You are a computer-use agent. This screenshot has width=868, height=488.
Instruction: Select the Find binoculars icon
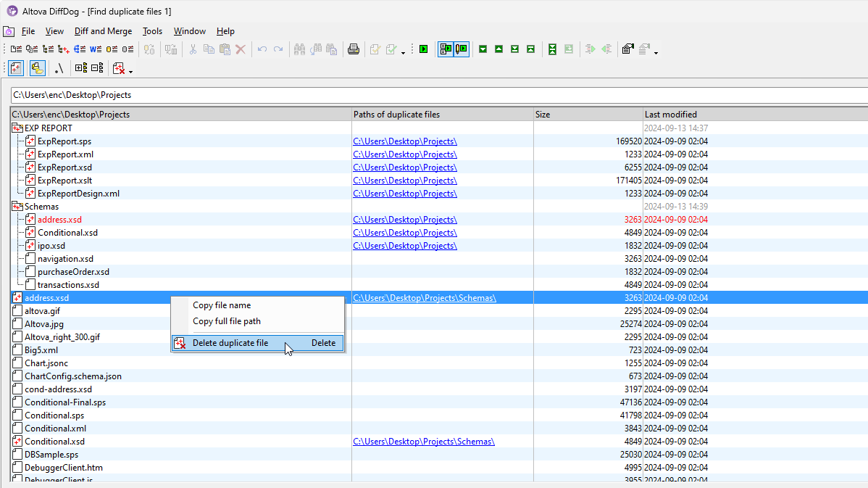[299, 49]
